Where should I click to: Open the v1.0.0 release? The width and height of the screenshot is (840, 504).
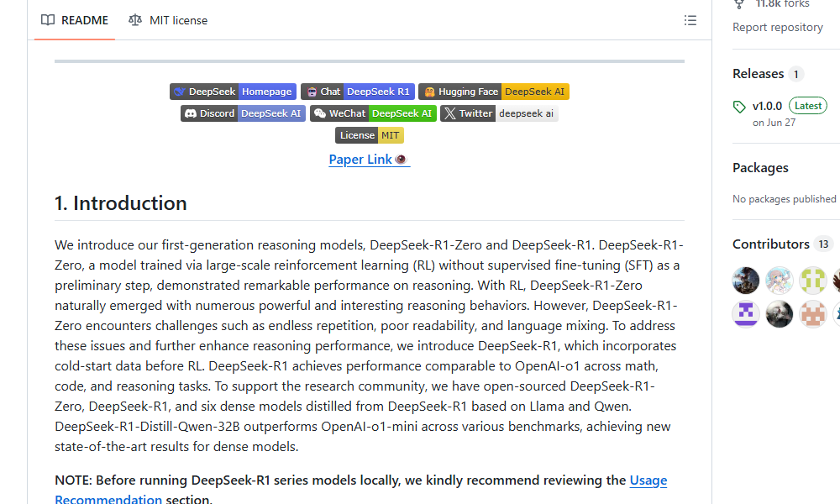[766, 105]
